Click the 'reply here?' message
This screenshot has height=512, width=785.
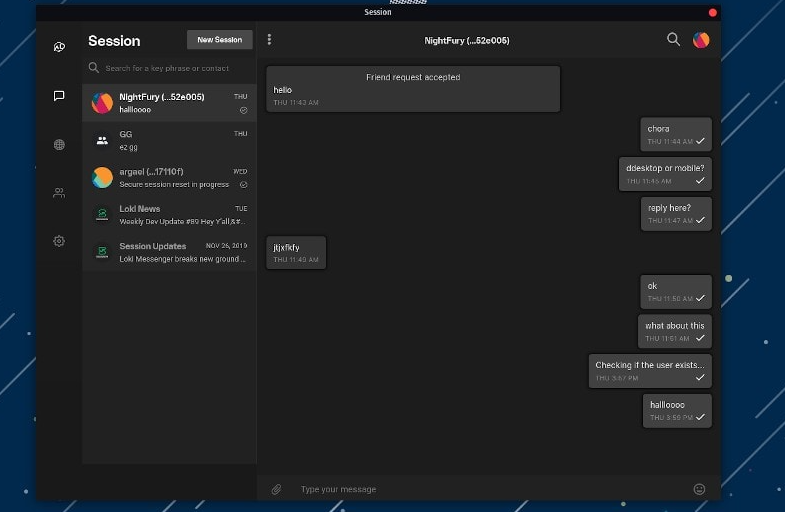676,214
